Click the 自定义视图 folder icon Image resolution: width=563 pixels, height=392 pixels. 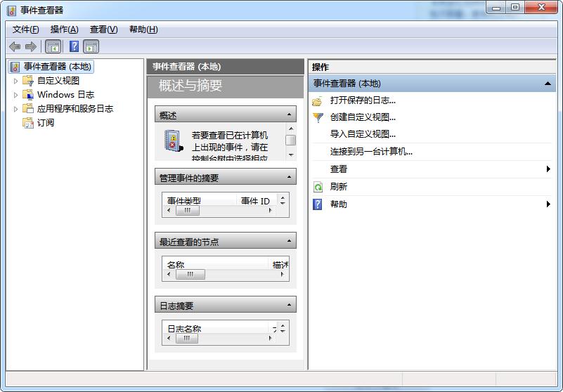tap(28, 80)
